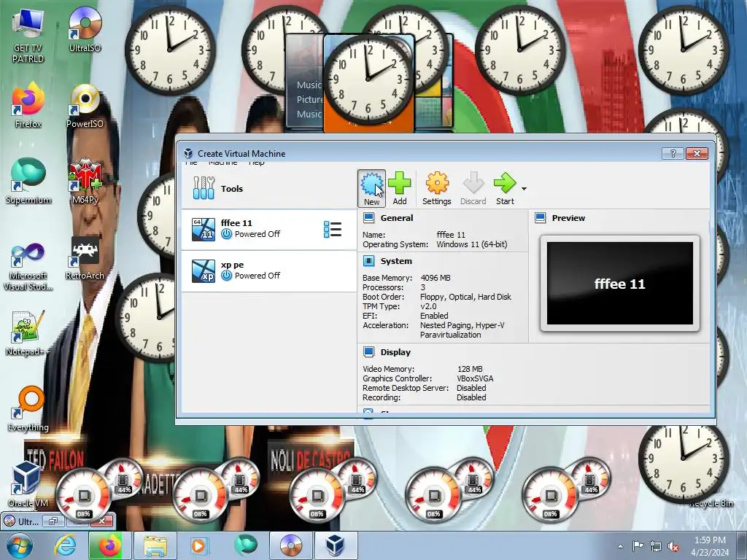Viewport: 747px width, 560px height.
Task: Click the New virtual machine button
Action: point(371,189)
